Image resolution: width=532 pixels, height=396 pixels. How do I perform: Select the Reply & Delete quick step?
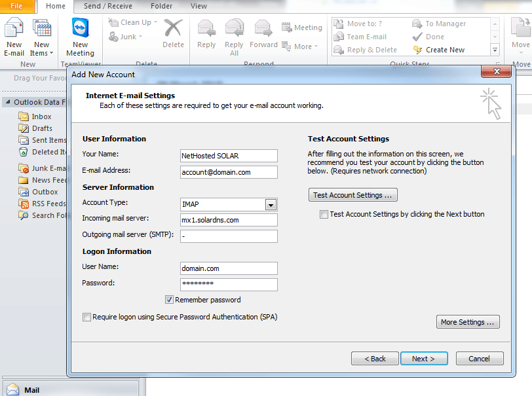point(366,50)
